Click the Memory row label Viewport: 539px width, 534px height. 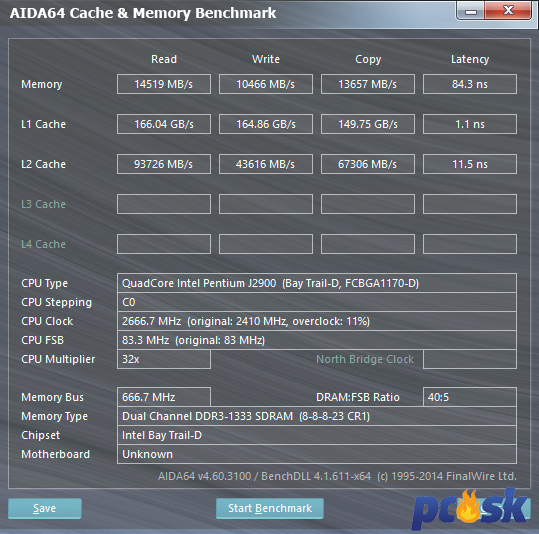[x=42, y=84]
